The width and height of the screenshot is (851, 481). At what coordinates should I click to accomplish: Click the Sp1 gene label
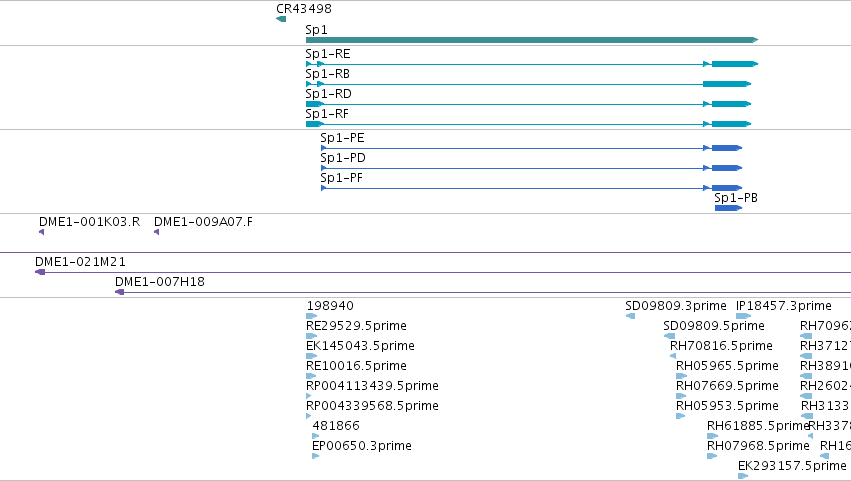point(316,30)
